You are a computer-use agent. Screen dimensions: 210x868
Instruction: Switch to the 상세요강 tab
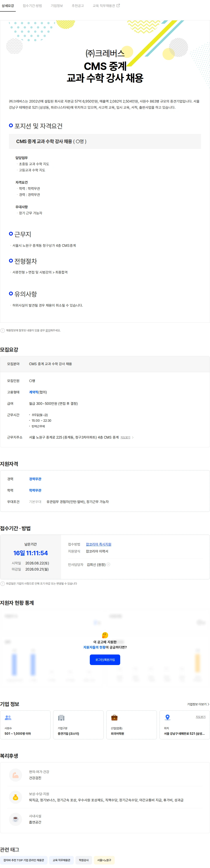pyautogui.click(x=8, y=6)
